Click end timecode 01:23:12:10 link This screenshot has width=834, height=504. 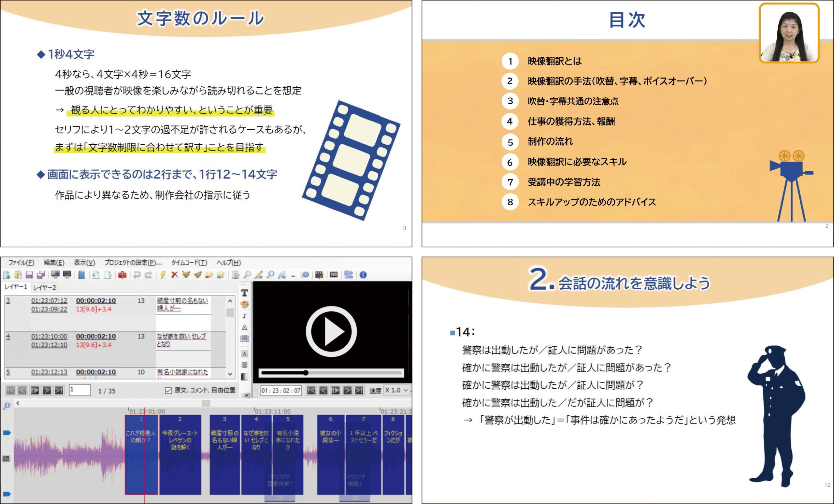49,345
